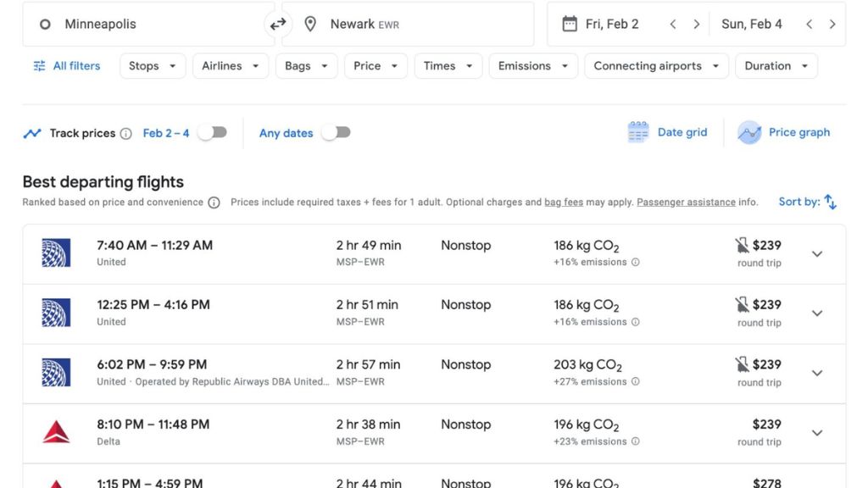Image resolution: width=868 pixels, height=488 pixels.
Task: Click the Emissions filter tab
Action: pyautogui.click(x=532, y=65)
